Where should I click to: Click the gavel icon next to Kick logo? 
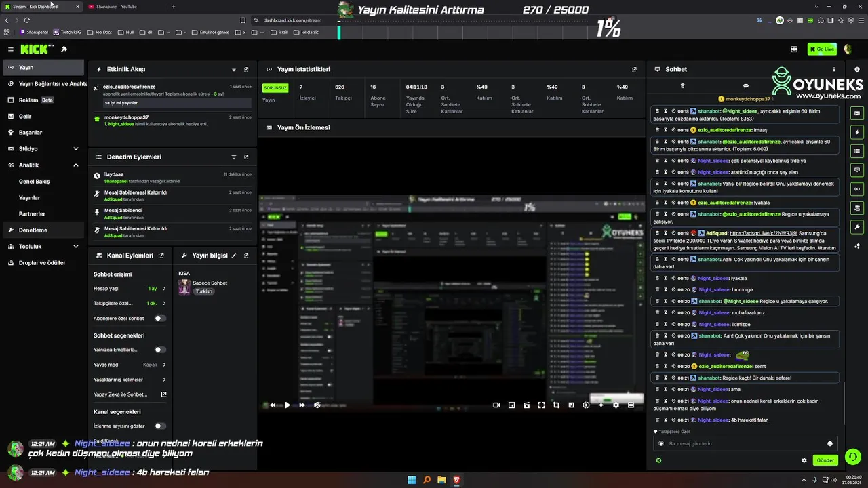click(x=64, y=49)
